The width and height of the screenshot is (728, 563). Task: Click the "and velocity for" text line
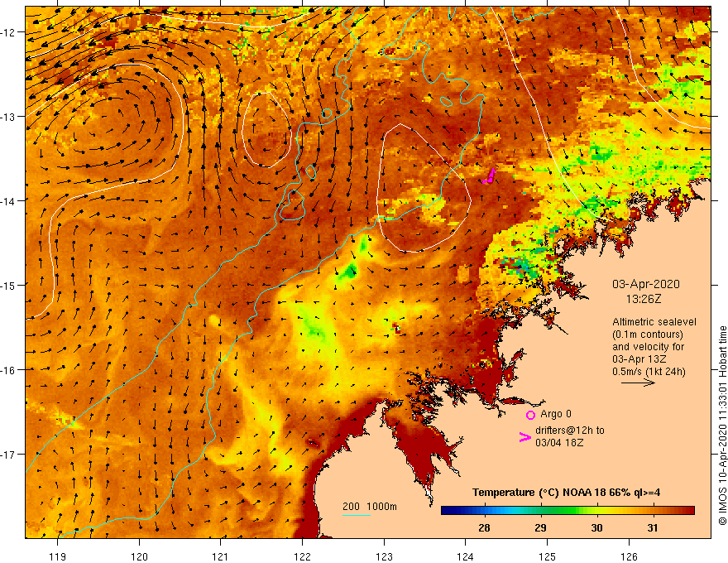(648, 347)
